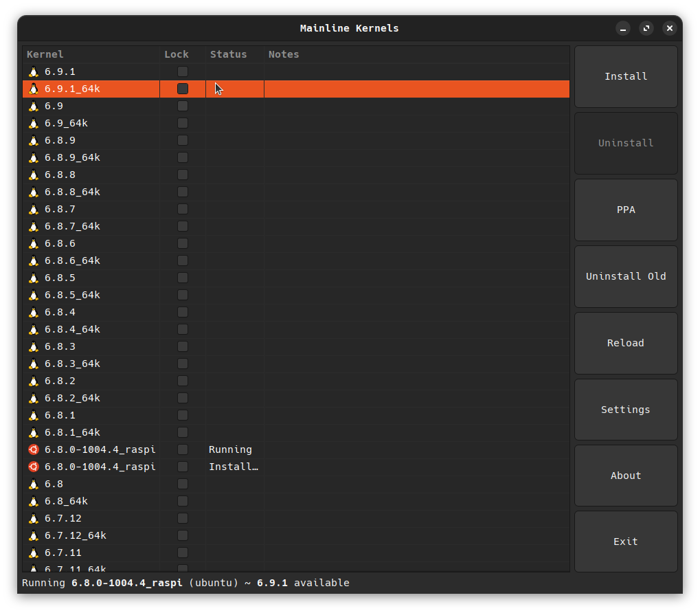The height and width of the screenshot is (613, 700).
Task: Click the Ubuntu logo on the Running raspi kernel row
Action: point(34,449)
